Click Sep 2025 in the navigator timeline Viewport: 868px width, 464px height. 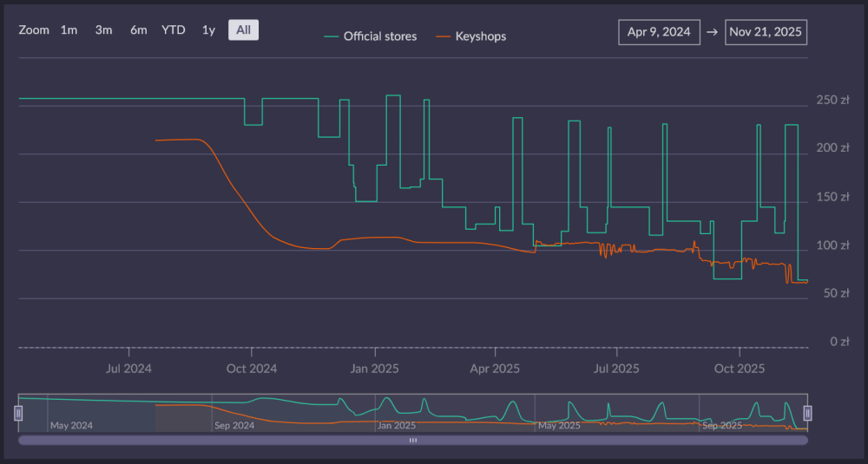point(722,426)
